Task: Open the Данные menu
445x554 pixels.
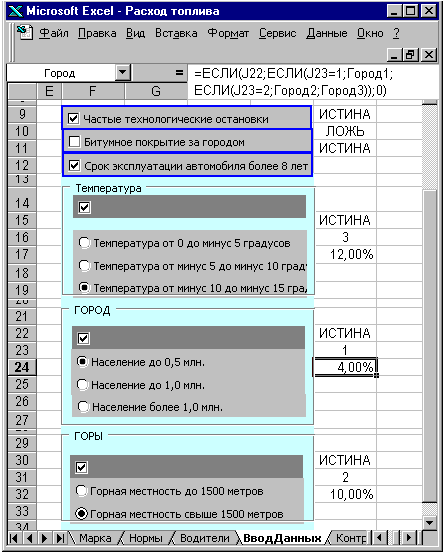Action: pyautogui.click(x=327, y=33)
